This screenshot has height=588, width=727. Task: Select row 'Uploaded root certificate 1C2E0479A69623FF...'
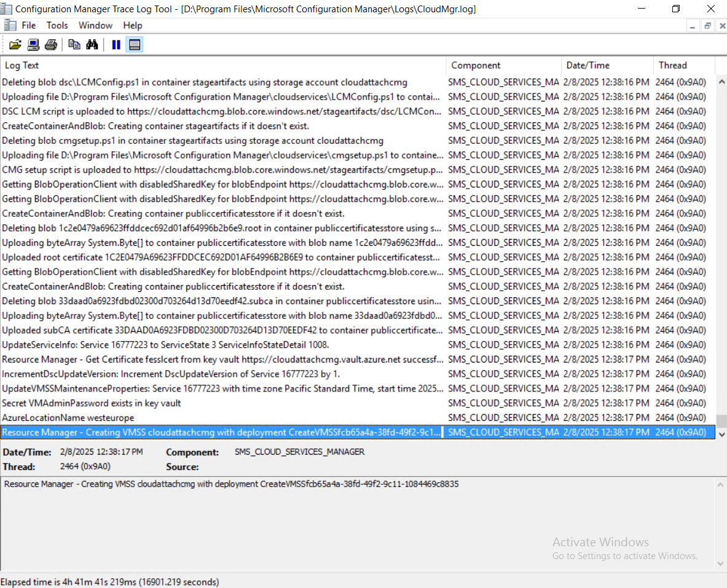click(358, 257)
